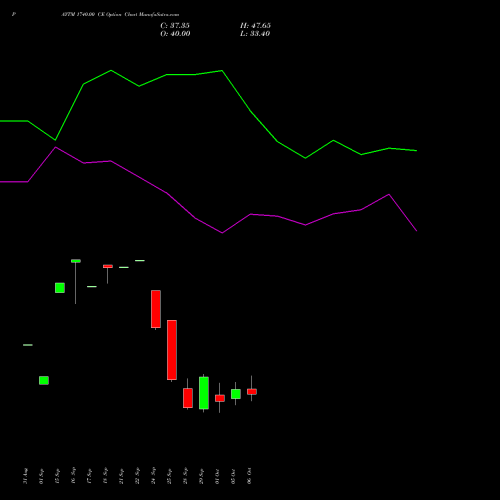Select the red candle above 24 Sep
Viewport: 500px width, 500px height.
(156, 309)
